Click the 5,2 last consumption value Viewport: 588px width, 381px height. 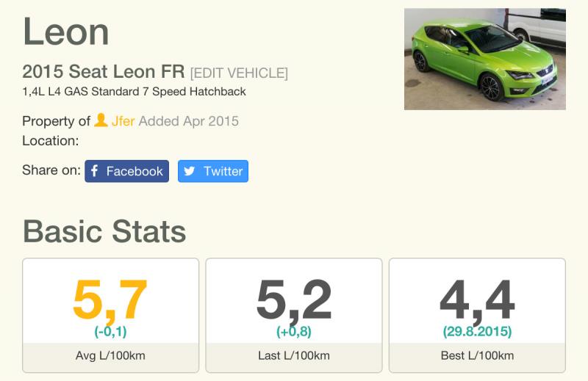pyautogui.click(x=294, y=300)
